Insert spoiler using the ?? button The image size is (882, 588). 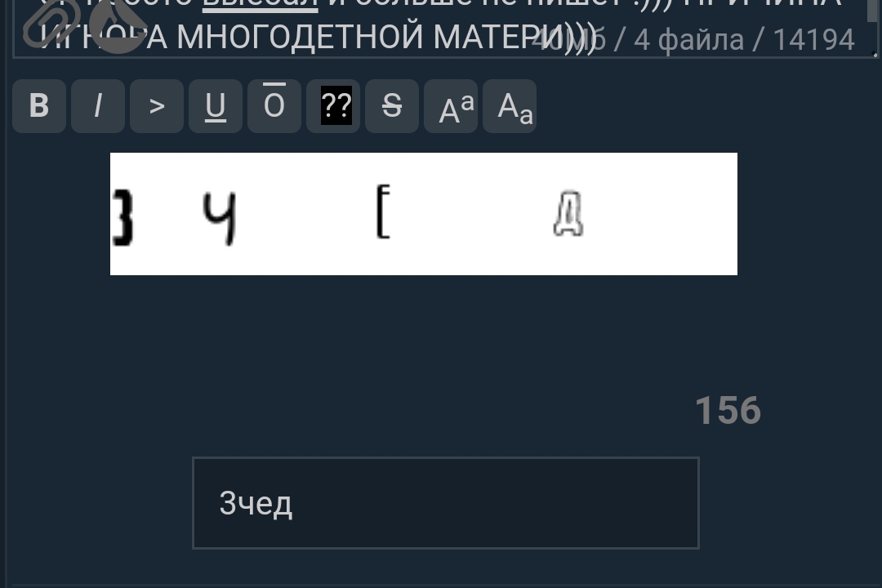point(333,106)
